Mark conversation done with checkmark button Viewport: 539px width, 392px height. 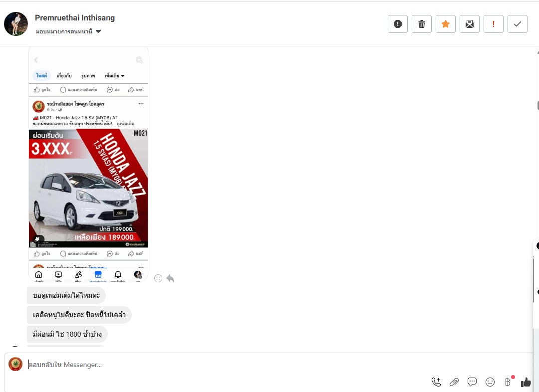518,24
